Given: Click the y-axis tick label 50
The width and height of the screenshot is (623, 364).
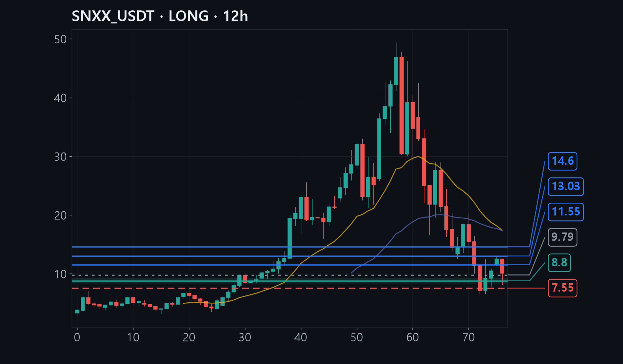Looking at the screenshot, I should pos(61,39).
